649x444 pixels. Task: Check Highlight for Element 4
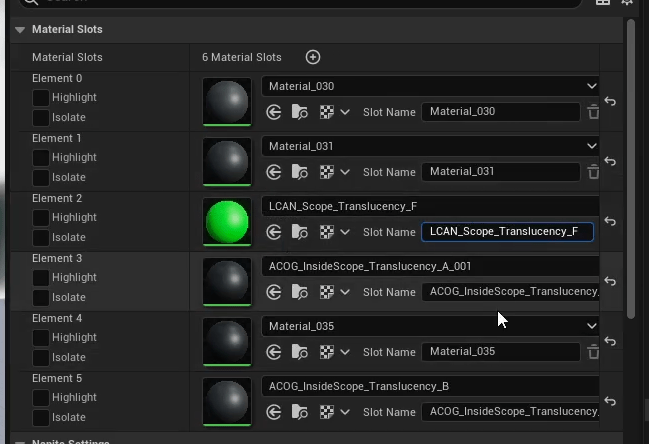(x=41, y=338)
